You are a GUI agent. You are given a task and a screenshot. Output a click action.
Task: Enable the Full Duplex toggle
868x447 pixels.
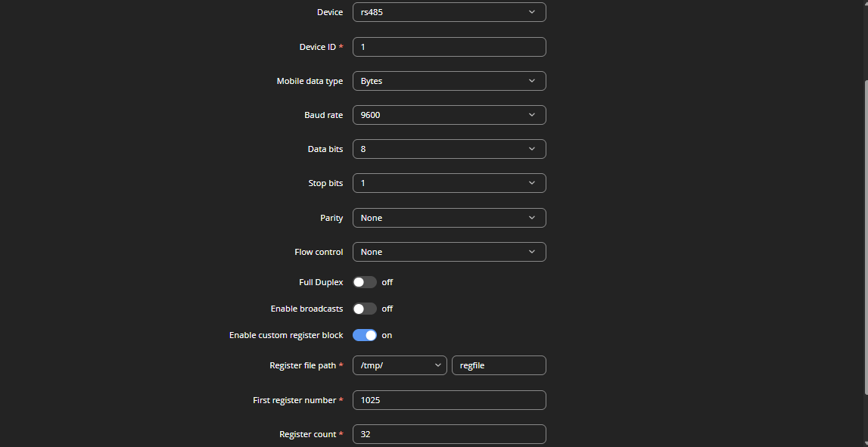[x=364, y=282]
